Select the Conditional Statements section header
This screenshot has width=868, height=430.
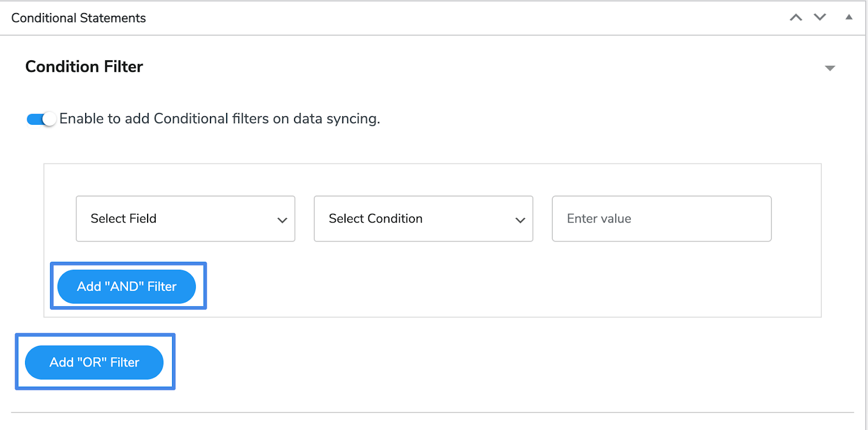click(78, 18)
